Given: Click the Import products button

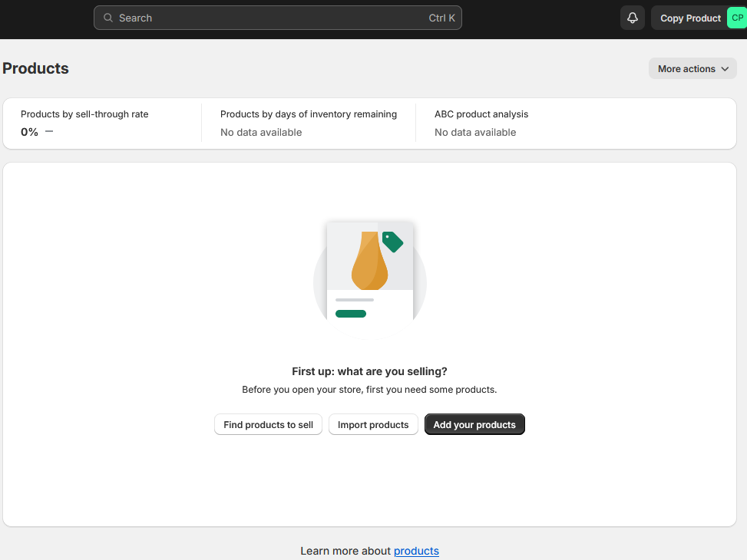Looking at the screenshot, I should 373,425.
